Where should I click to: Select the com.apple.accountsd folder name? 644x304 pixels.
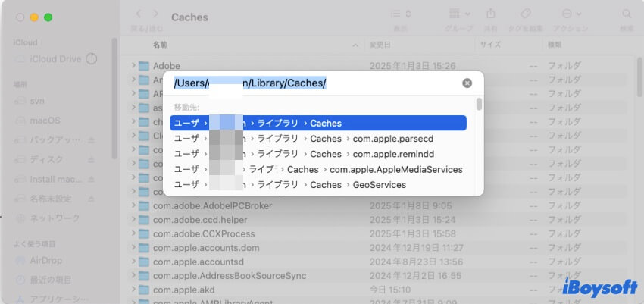tap(199, 262)
